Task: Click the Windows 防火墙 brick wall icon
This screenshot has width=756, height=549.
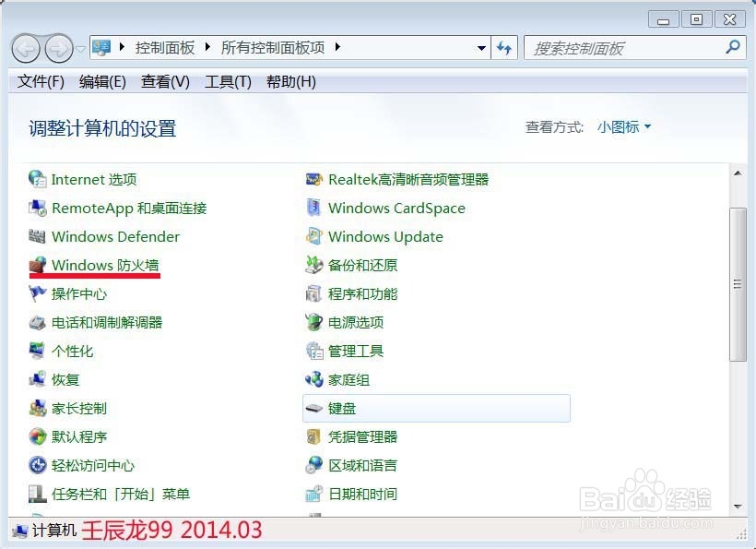Action: 37,265
